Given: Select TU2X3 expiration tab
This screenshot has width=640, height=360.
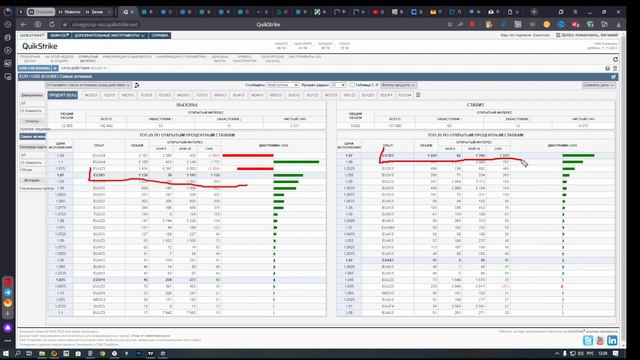Looking at the screenshot, I should tap(109, 95).
